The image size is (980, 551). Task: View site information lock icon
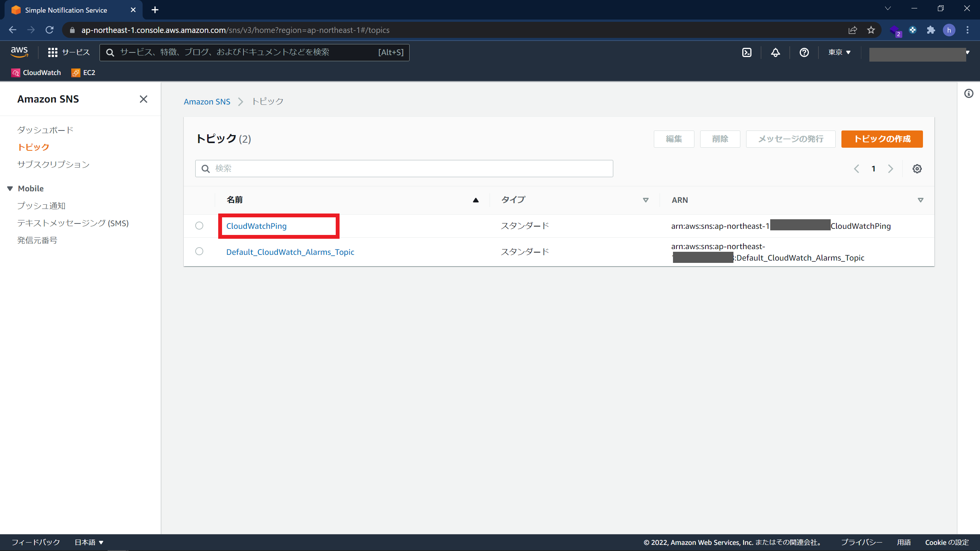(x=72, y=30)
